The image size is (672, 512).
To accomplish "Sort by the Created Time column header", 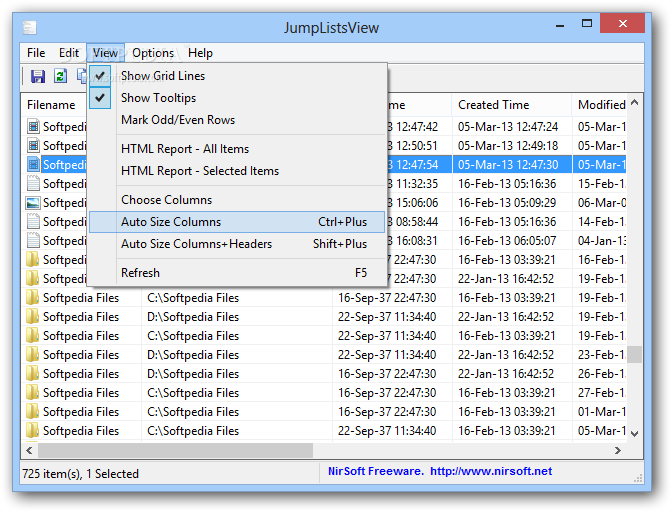I will pyautogui.click(x=512, y=105).
